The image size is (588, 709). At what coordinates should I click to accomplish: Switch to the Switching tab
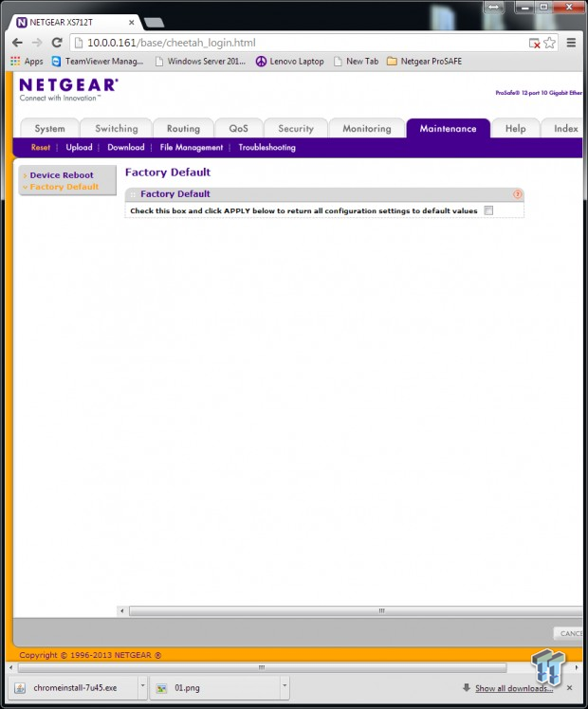point(117,128)
